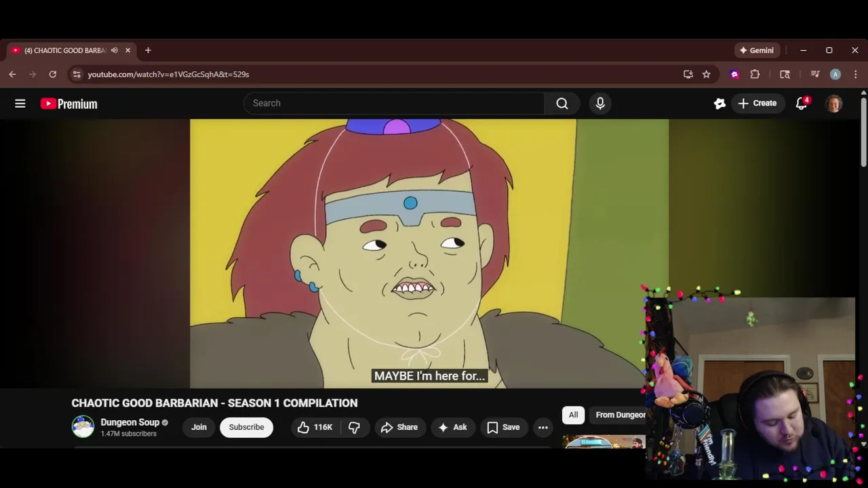Open Chrome profile avatar A
Screen dimensions: 868x488
pyautogui.click(x=835, y=75)
